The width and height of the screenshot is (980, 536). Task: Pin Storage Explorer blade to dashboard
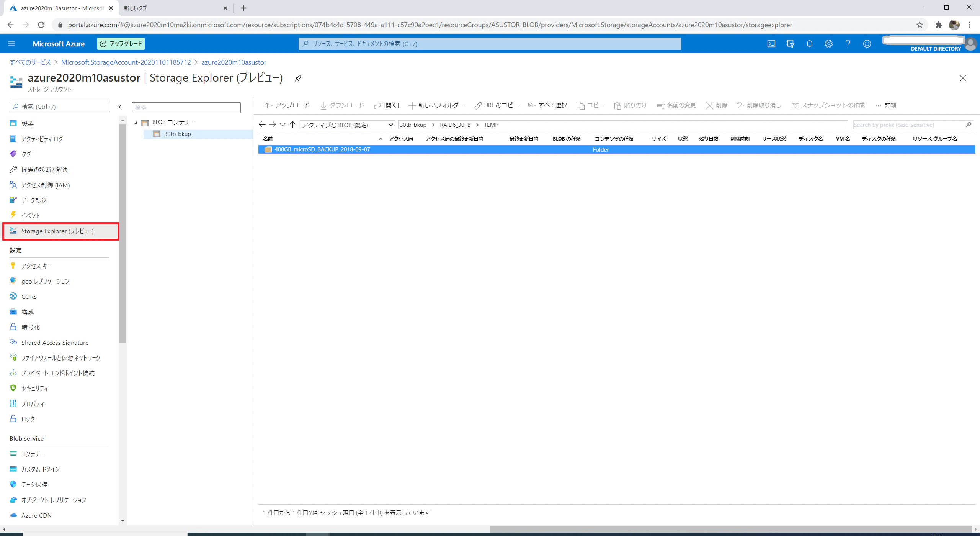298,78
